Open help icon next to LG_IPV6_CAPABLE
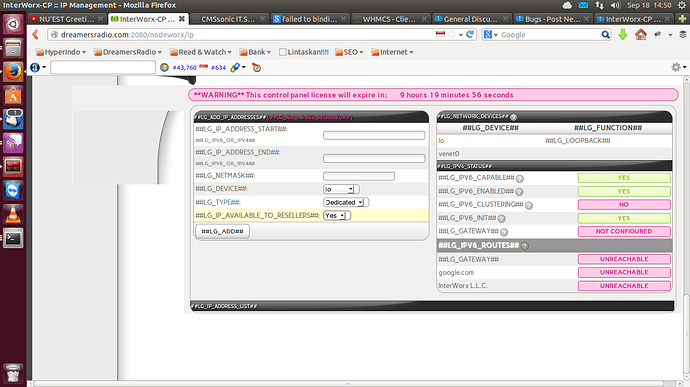The image size is (690, 387). point(520,178)
